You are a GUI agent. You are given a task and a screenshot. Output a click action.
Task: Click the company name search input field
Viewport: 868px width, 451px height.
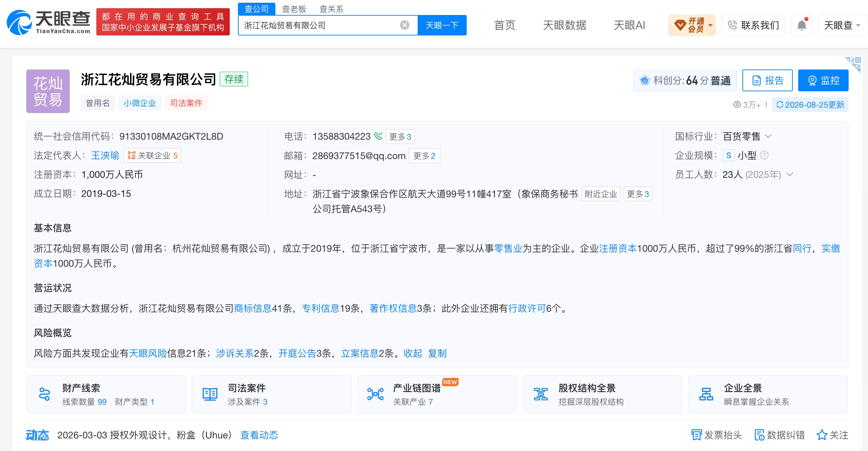pos(320,25)
